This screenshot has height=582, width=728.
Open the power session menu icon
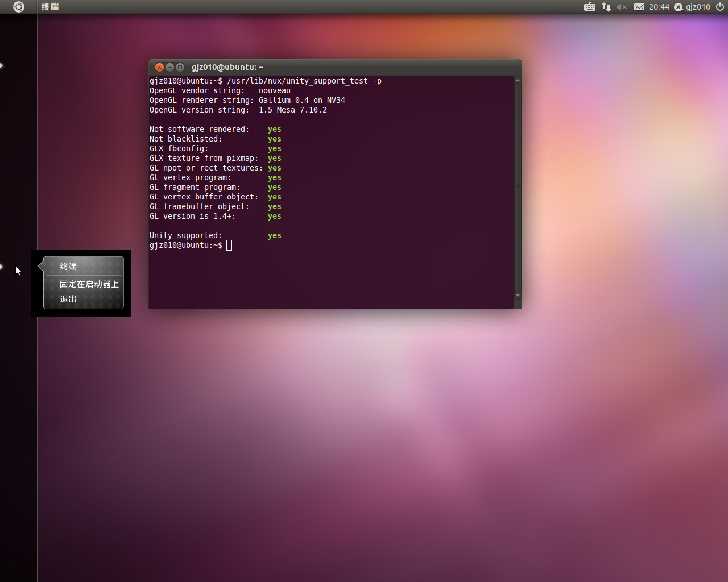tap(720, 7)
